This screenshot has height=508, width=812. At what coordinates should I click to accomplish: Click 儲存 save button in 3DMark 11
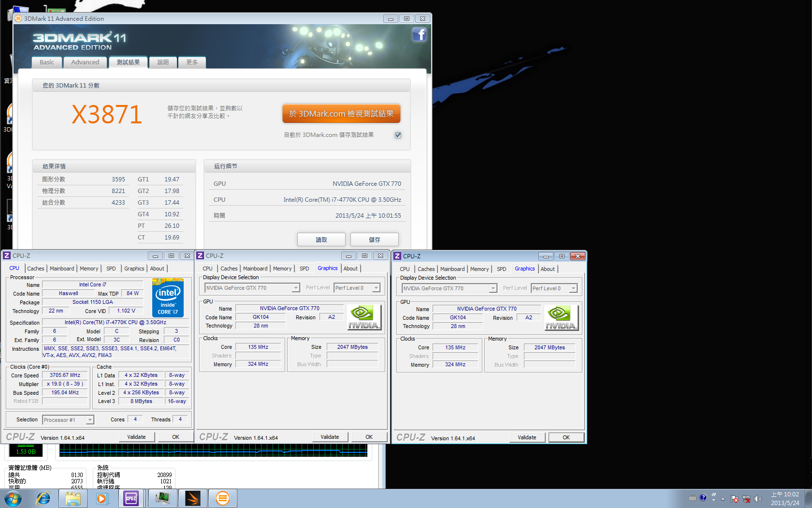tap(375, 239)
